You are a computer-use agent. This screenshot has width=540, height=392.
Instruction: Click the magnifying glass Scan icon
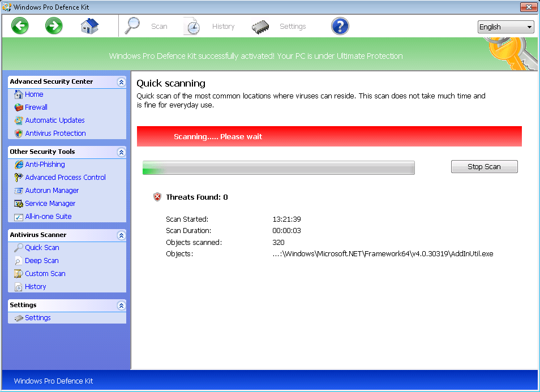pyautogui.click(x=134, y=26)
